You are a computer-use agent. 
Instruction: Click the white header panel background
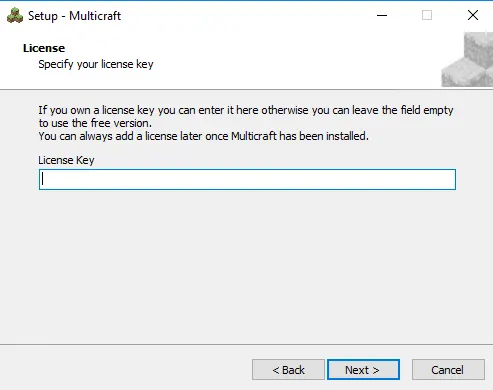283,60
